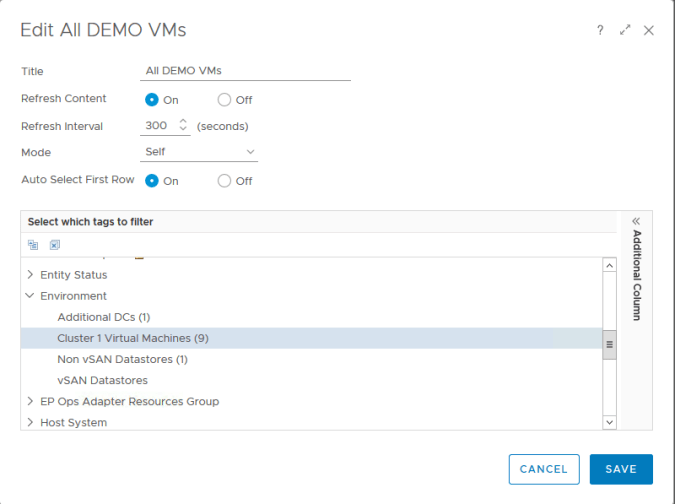Expand the Additional Column panel chevrons

[x=636, y=221]
